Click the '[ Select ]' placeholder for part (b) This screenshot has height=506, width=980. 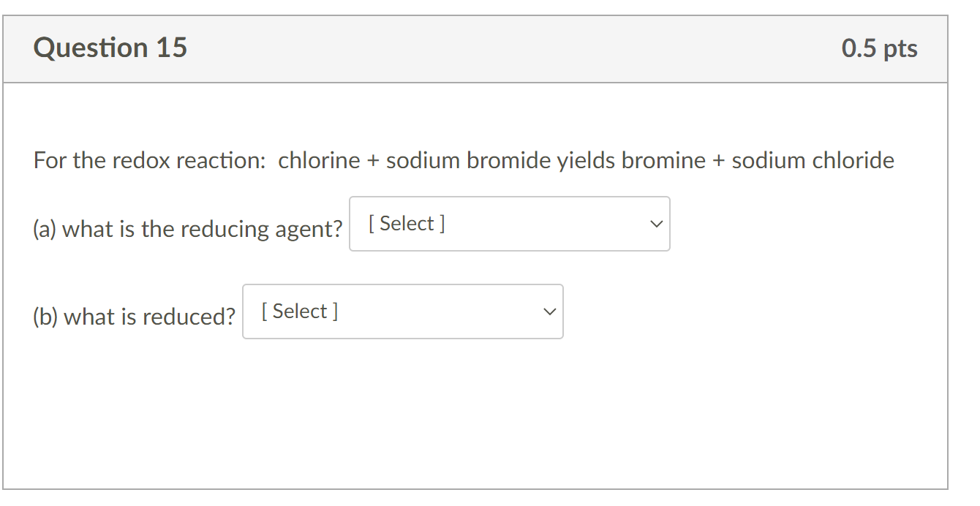[300, 311]
